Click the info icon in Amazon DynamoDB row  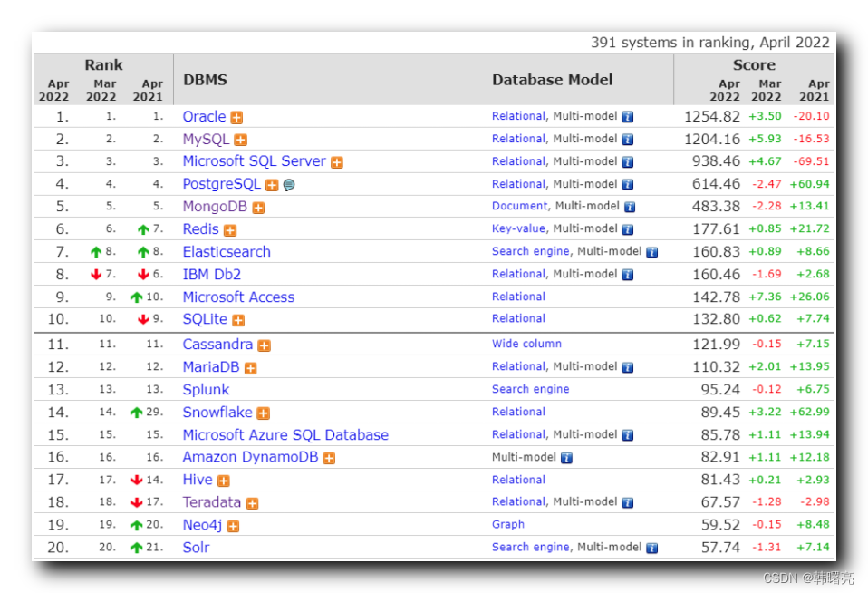566,458
